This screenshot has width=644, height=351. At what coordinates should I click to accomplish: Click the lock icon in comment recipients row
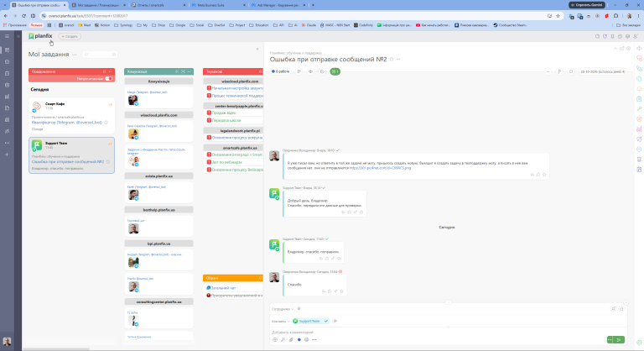[621, 309]
